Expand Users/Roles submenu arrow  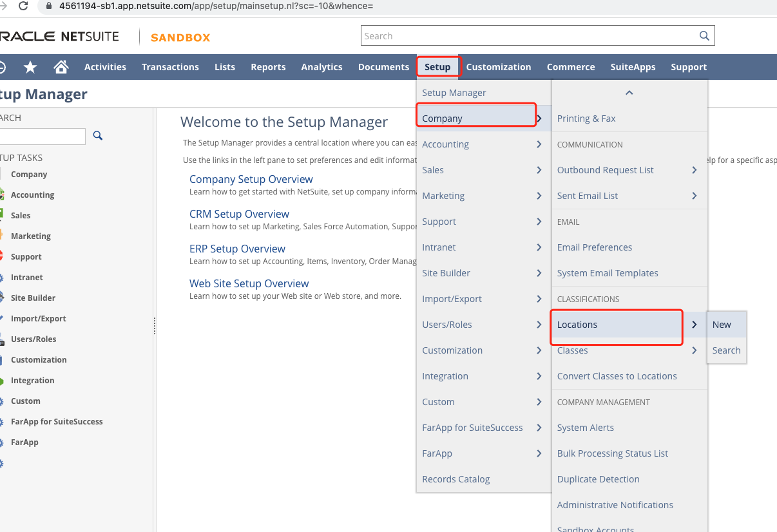(x=539, y=325)
